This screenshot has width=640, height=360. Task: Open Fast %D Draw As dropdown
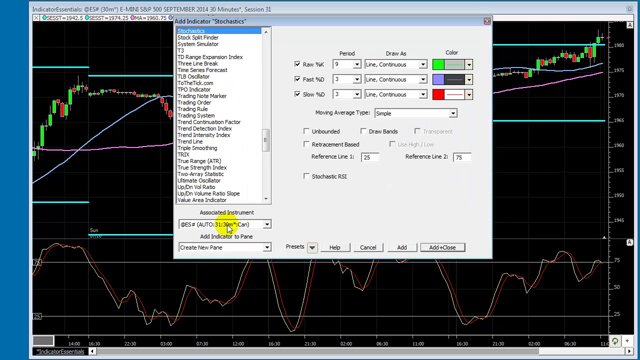tap(423, 80)
